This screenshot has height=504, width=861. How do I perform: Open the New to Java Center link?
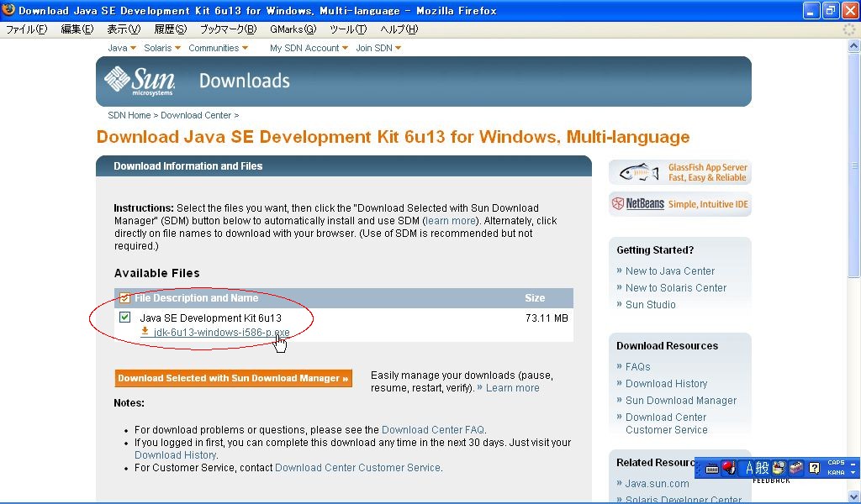click(670, 271)
